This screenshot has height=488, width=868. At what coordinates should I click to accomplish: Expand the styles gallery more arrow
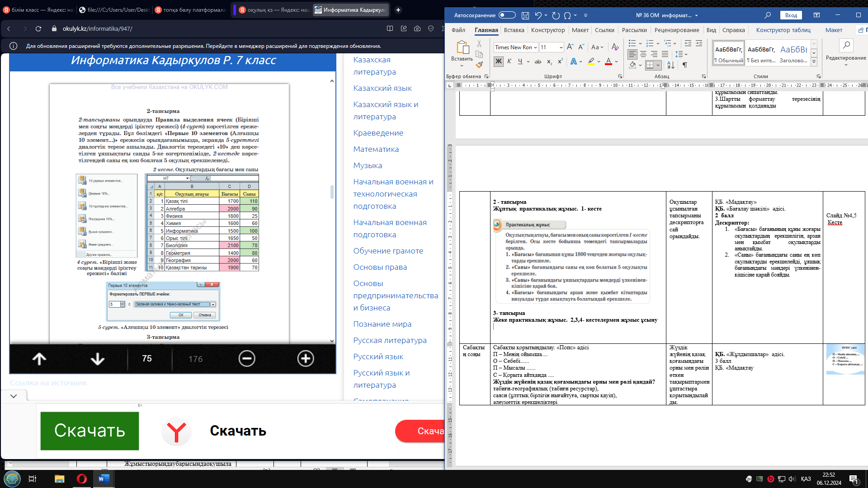[814, 61]
